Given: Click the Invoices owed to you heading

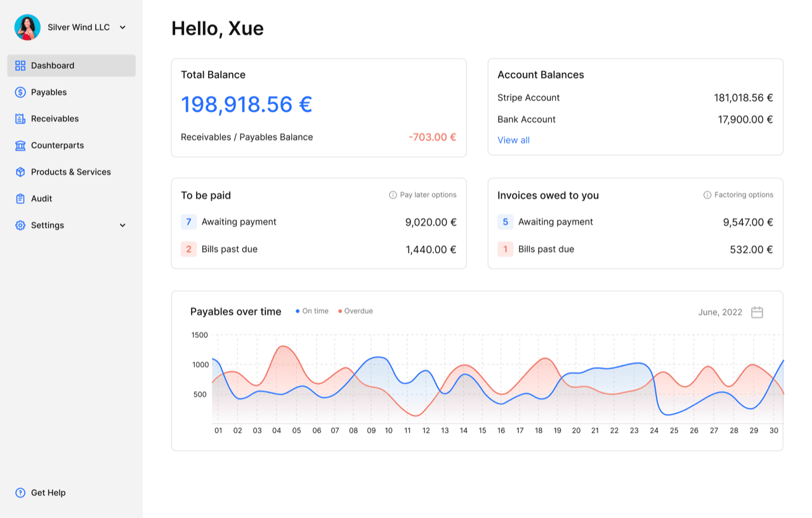Looking at the screenshot, I should tap(548, 195).
